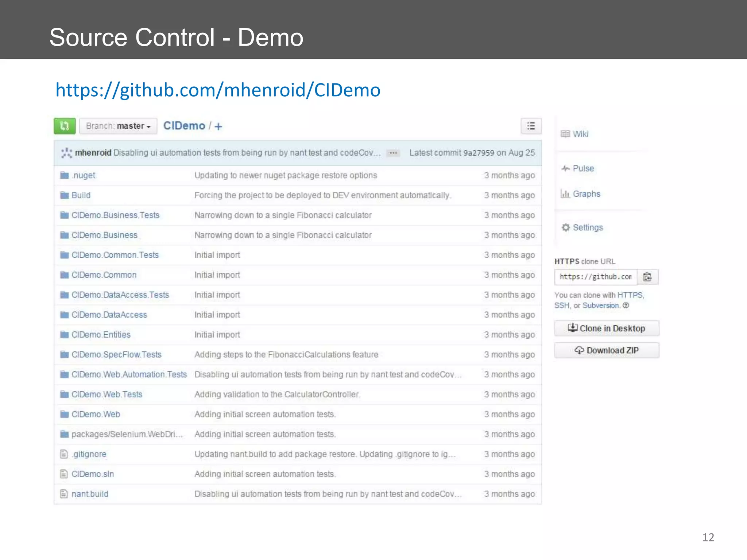Click the .nuget folder icon
The image size is (747, 560).
(x=65, y=175)
